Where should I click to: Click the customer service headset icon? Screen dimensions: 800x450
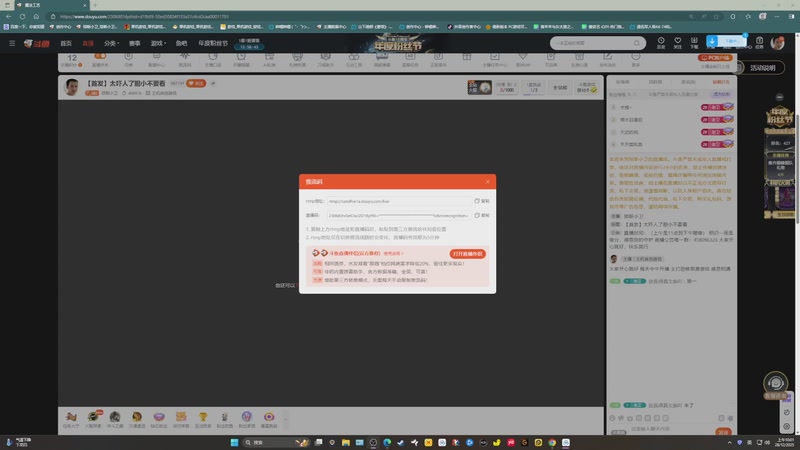776,383
